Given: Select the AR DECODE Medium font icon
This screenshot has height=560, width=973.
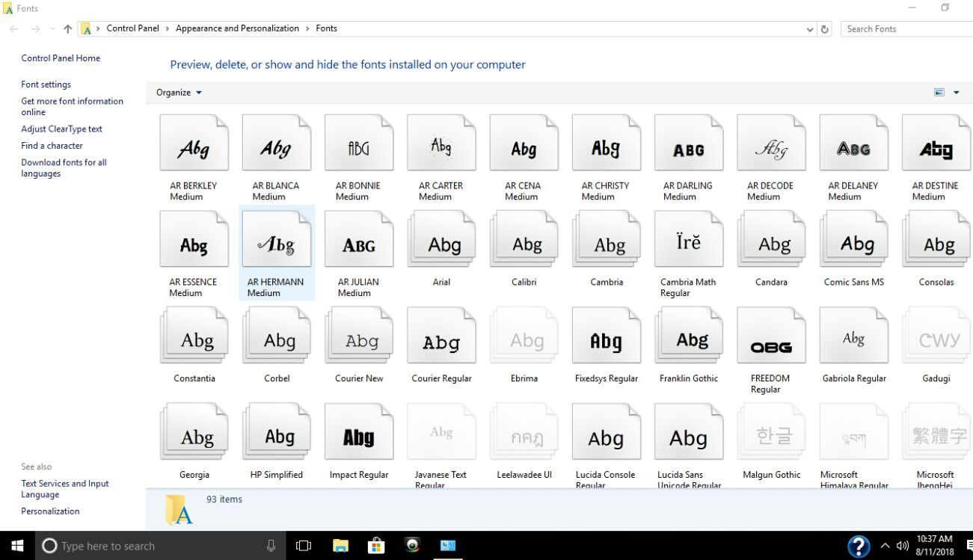Looking at the screenshot, I should [x=771, y=143].
